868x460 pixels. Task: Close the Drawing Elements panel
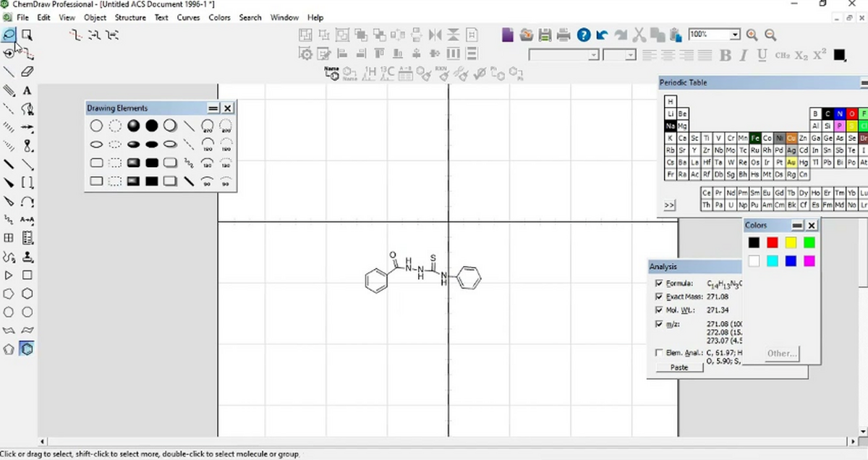pyautogui.click(x=228, y=108)
